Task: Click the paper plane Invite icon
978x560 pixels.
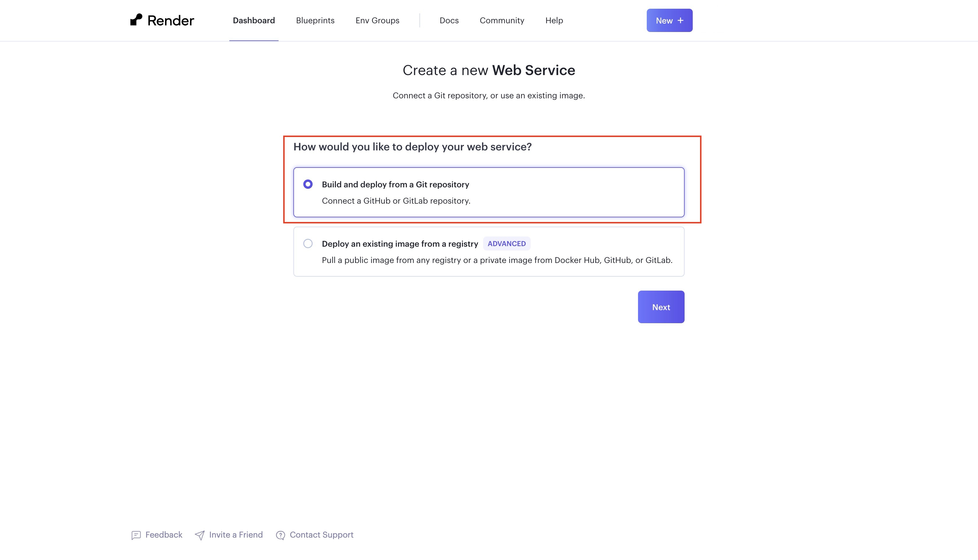Action: pos(200,535)
